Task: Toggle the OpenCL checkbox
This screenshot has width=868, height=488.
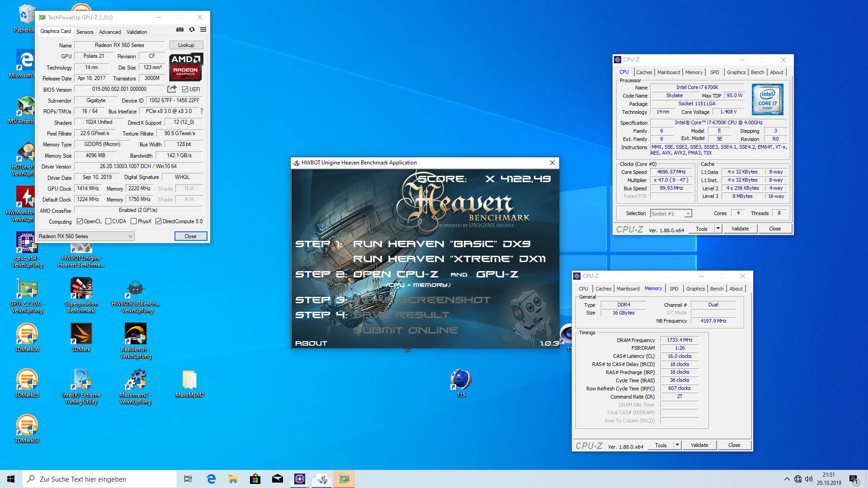Action: 80,221
